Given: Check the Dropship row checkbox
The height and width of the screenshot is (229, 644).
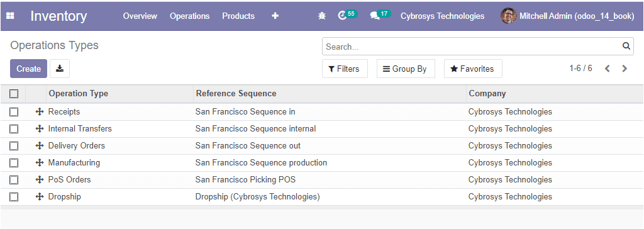Looking at the screenshot, I should click(14, 196).
